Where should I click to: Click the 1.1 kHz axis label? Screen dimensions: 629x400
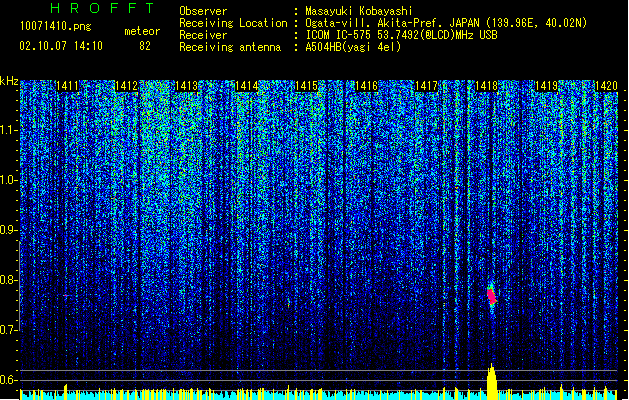coord(9,130)
